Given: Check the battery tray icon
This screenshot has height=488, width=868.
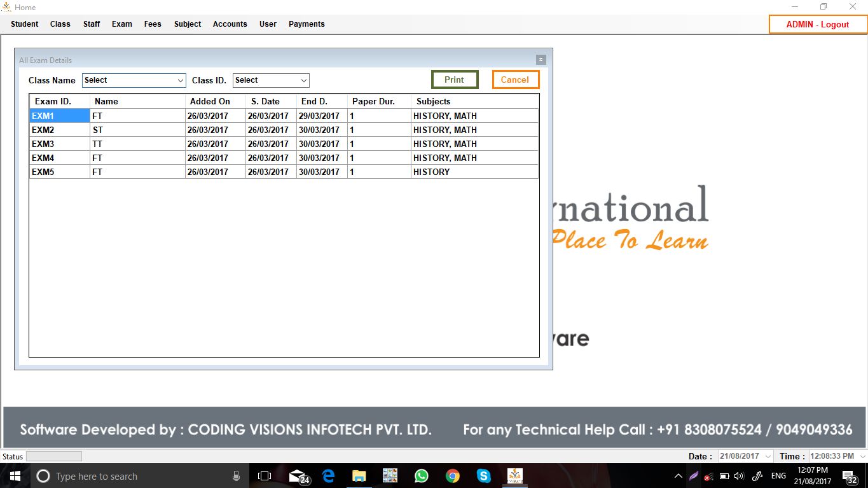Looking at the screenshot, I should pyautogui.click(x=724, y=476).
